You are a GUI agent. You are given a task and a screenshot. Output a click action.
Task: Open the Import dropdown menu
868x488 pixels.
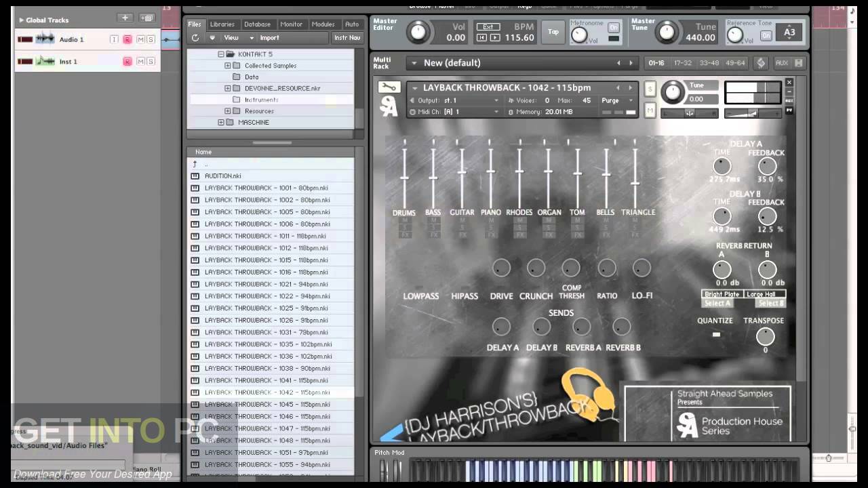(x=269, y=38)
